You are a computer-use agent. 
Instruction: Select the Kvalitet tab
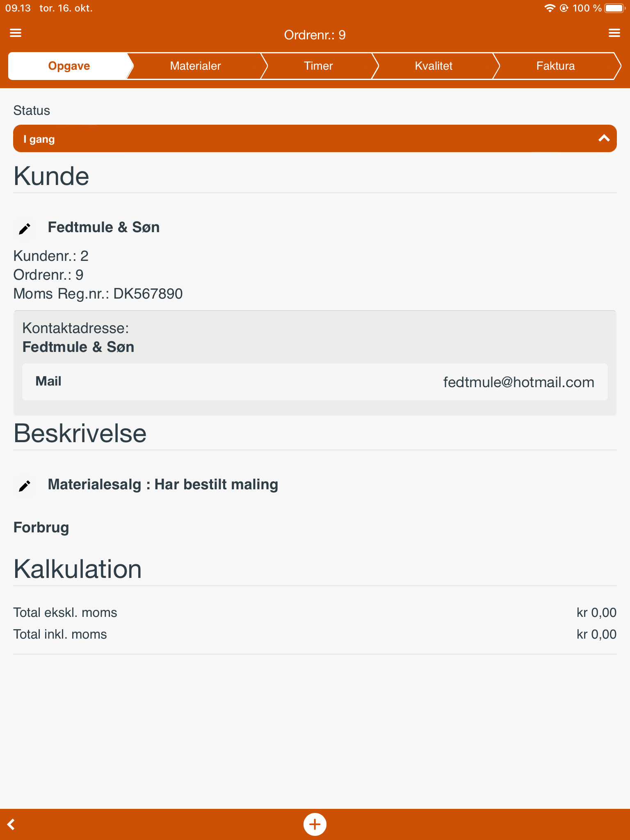pos(434,66)
